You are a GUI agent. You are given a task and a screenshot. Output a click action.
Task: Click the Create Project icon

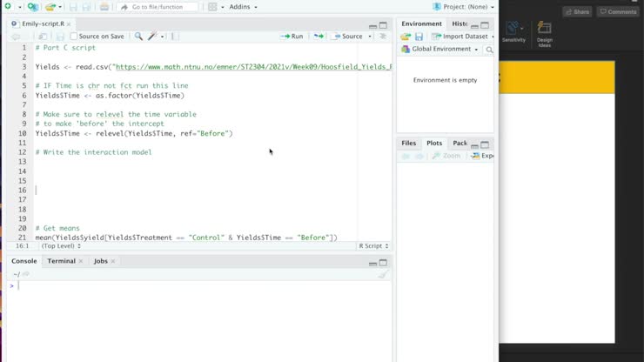[33, 7]
